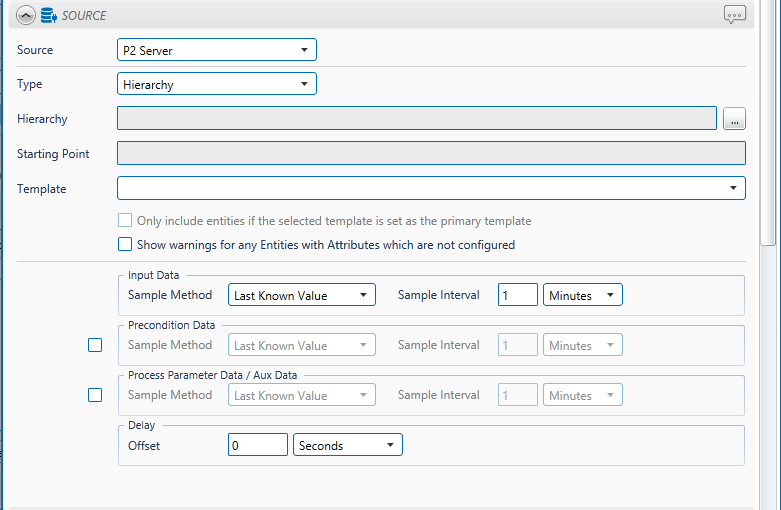Enable Process Parameter Data / Aux Data checkbox
This screenshot has width=781, height=510.
(95, 395)
